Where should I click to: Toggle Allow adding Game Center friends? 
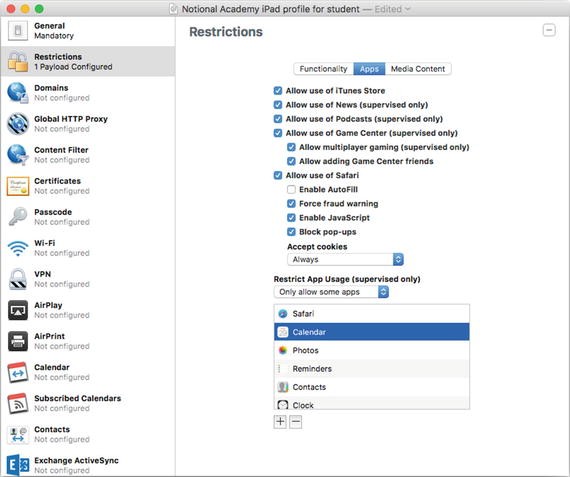pyautogui.click(x=291, y=161)
